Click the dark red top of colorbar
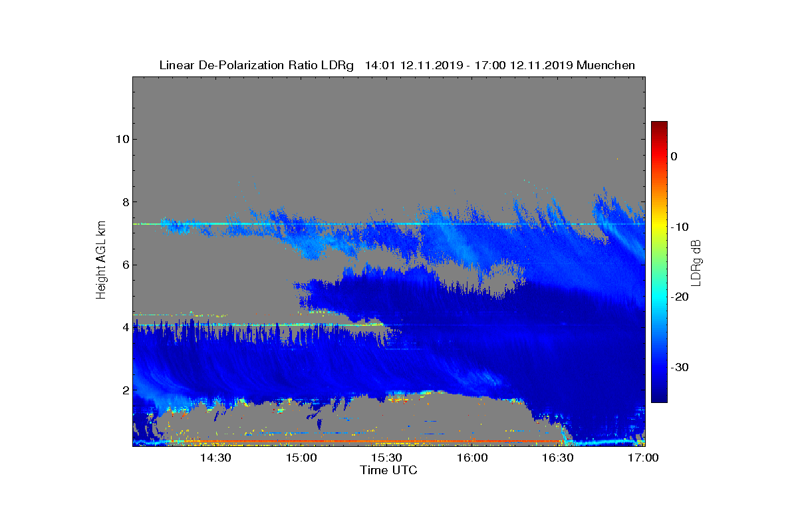Viewport: 798px width, 532px height. [x=659, y=125]
